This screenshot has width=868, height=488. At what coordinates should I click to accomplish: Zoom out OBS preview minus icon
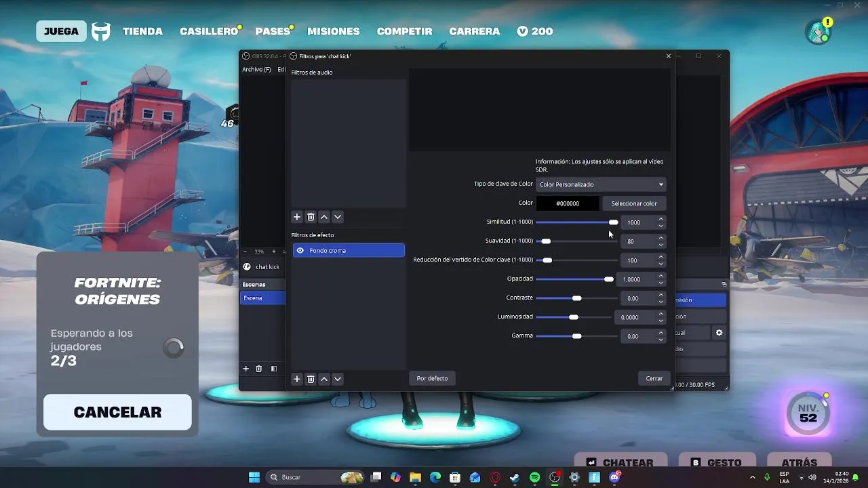245,251
